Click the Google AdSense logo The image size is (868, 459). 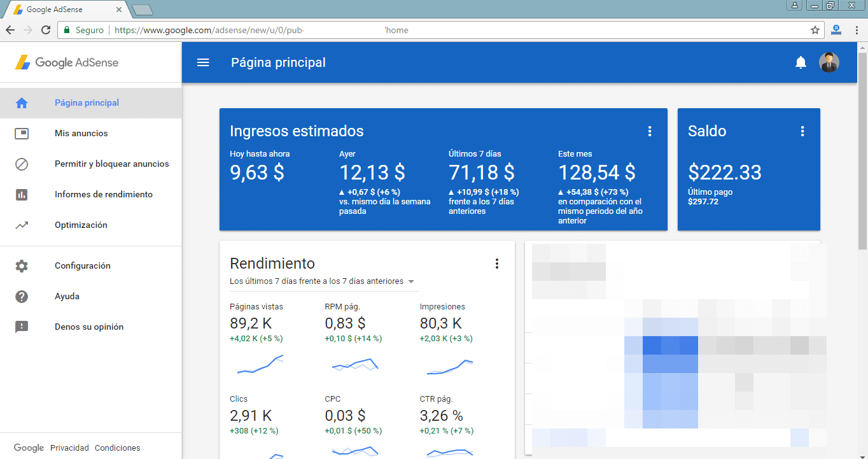click(67, 62)
